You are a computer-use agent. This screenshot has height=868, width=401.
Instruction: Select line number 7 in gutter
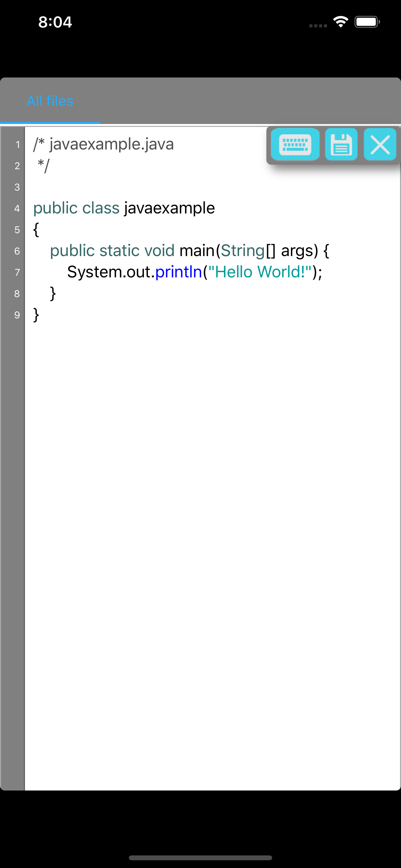pos(17,272)
